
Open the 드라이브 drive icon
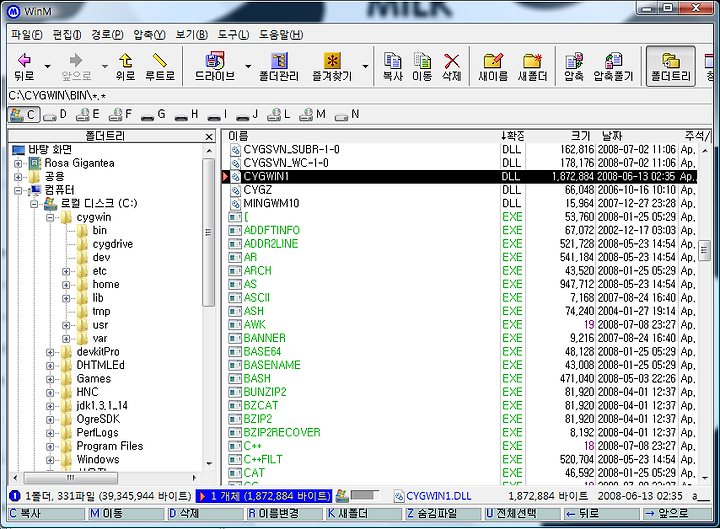click(x=214, y=67)
